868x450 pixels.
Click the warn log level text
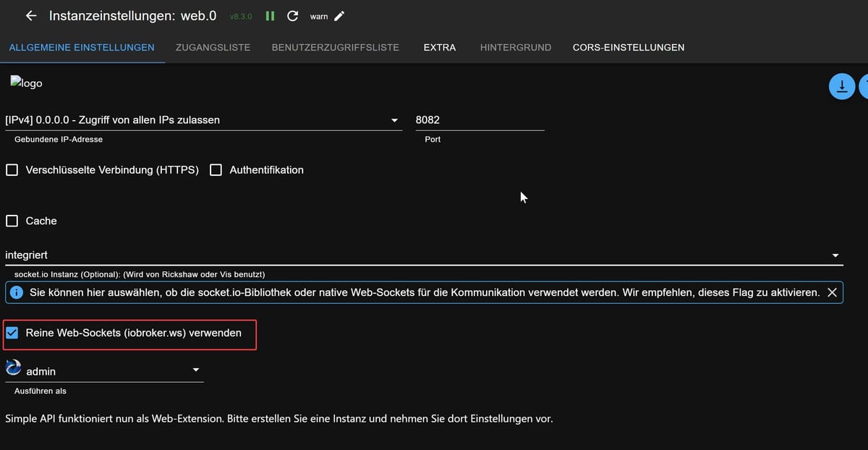click(x=319, y=17)
